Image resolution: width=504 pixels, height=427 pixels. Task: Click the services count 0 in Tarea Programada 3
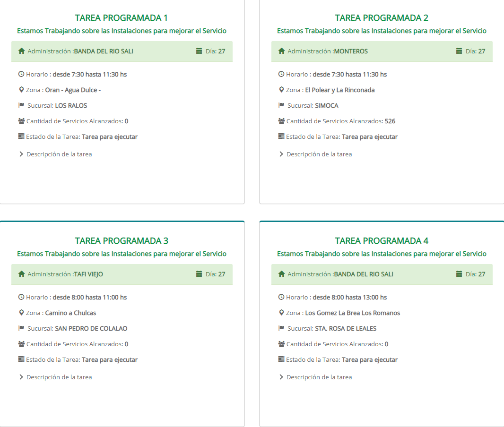126,344
